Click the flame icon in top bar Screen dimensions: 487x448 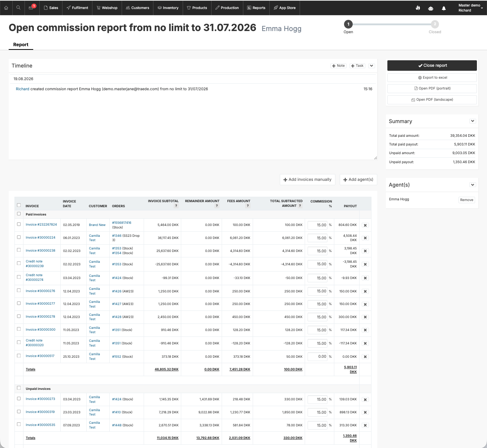tap(418, 8)
